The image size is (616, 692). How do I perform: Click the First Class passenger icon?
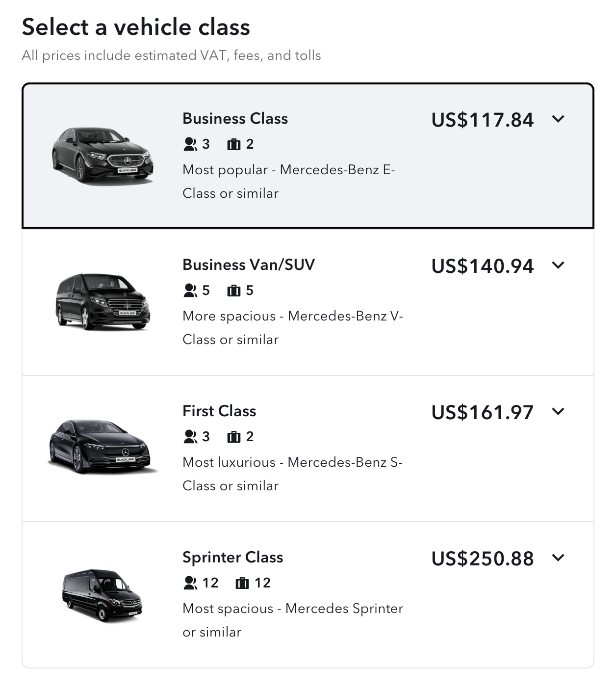(x=190, y=437)
